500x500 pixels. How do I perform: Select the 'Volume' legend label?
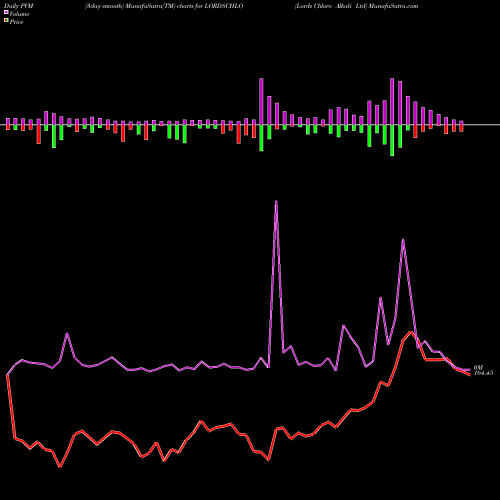19,14
